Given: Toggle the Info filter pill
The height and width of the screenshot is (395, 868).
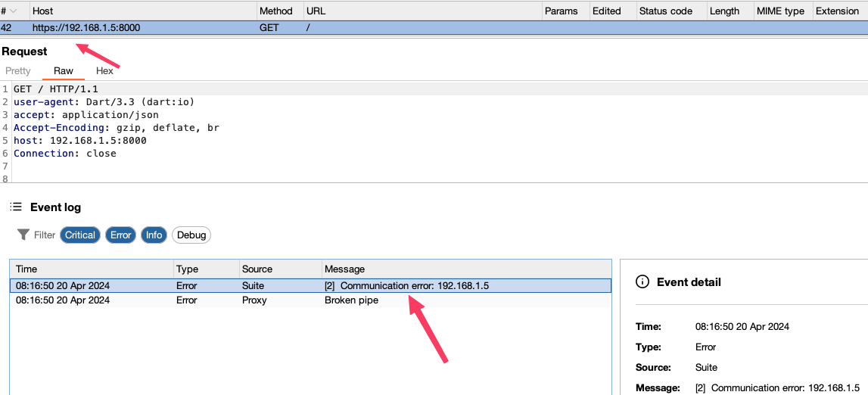Looking at the screenshot, I should tap(154, 235).
